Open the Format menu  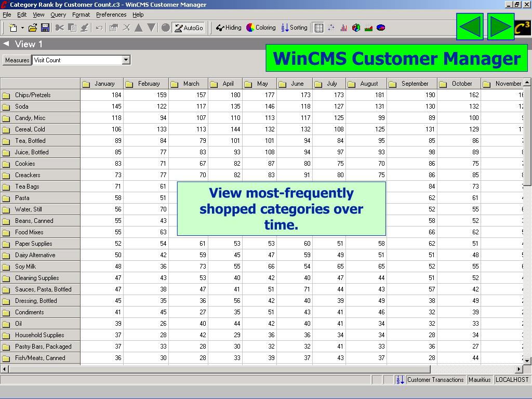[x=81, y=15]
